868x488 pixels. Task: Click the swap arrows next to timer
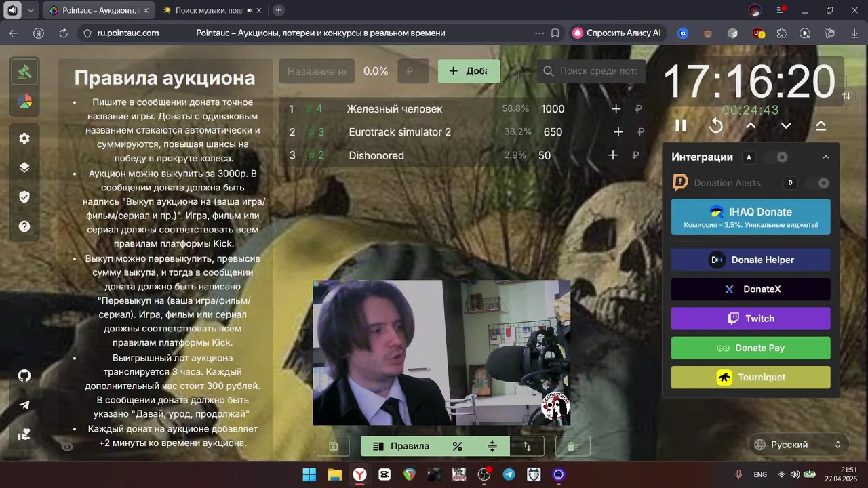click(846, 96)
